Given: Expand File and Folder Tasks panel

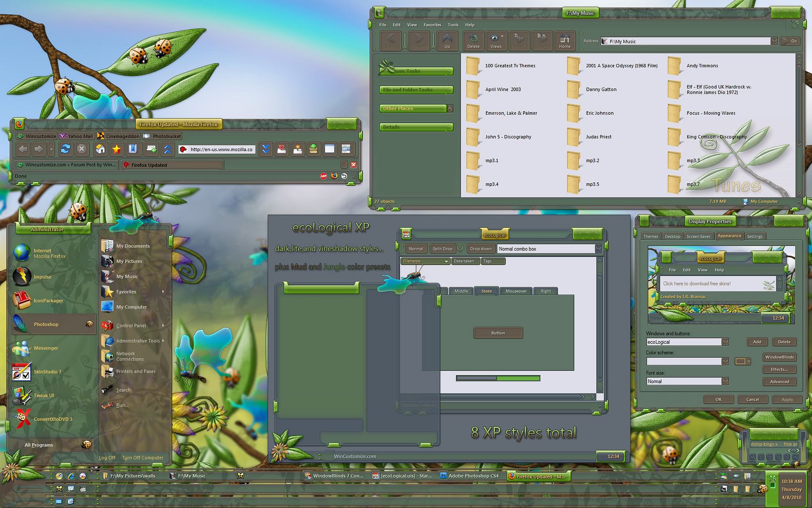Looking at the screenshot, I should click(449, 90).
